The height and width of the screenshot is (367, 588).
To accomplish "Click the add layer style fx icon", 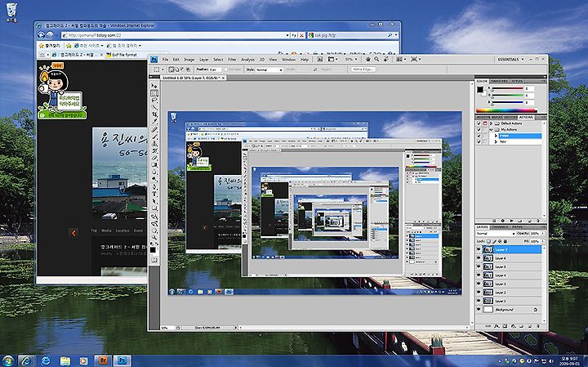I will [x=497, y=326].
